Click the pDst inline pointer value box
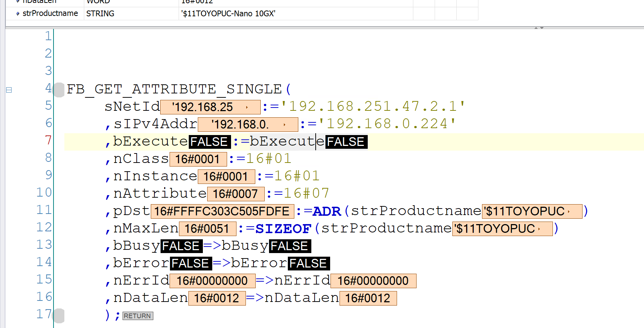Image resolution: width=644 pixels, height=328 pixels. point(222,211)
